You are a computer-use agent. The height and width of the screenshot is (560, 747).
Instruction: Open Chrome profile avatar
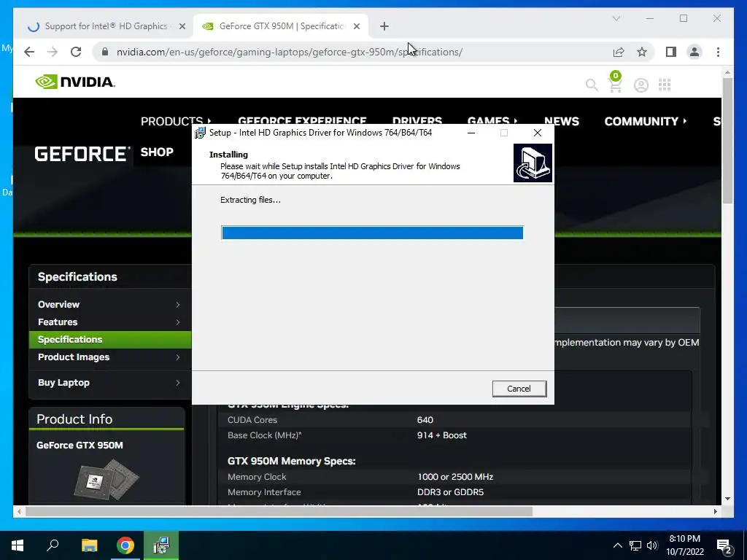coord(694,52)
